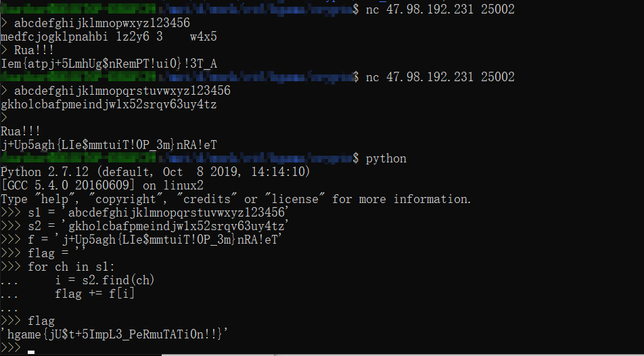Click the f = 'j+Up5agh{LIe$mmtuiT!OP_3m}nRA!eT' line
The height and width of the screenshot is (356, 644).
tap(141, 240)
